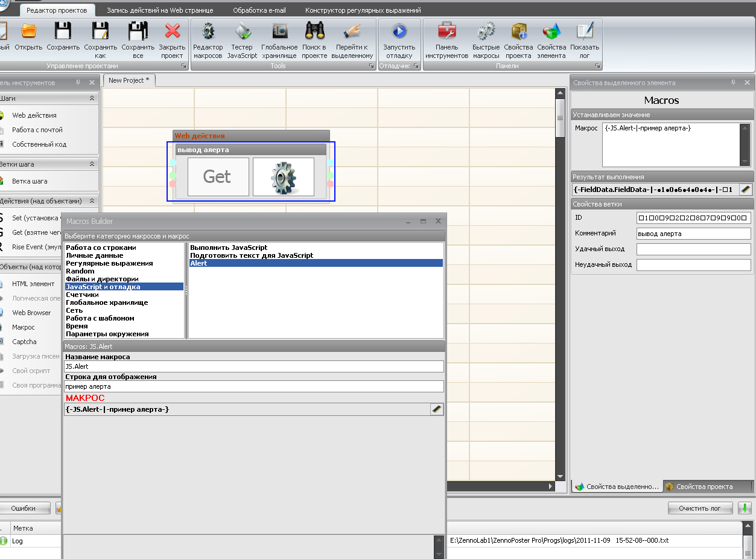Collapse the Действия (над объектами) section
This screenshot has height=559, width=756.
92,201
